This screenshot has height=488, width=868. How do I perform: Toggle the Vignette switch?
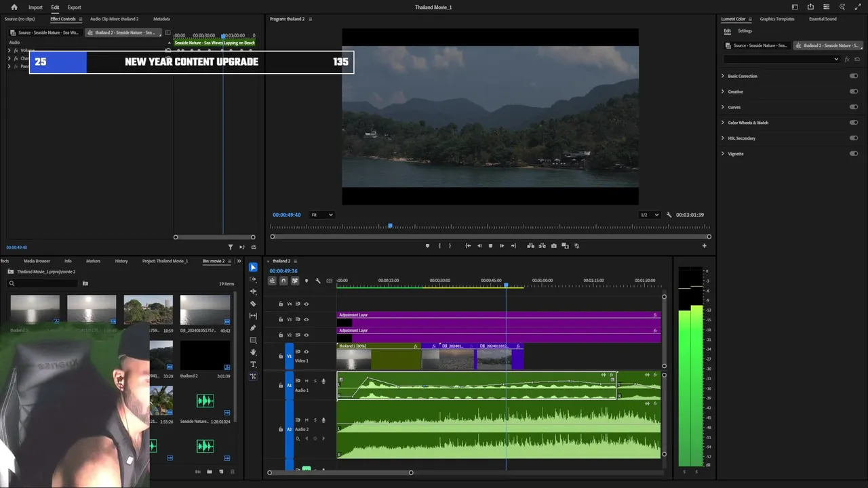pos(854,154)
